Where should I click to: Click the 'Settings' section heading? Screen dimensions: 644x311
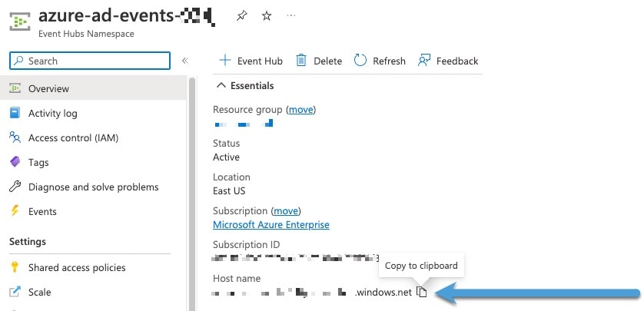pyautogui.click(x=28, y=241)
